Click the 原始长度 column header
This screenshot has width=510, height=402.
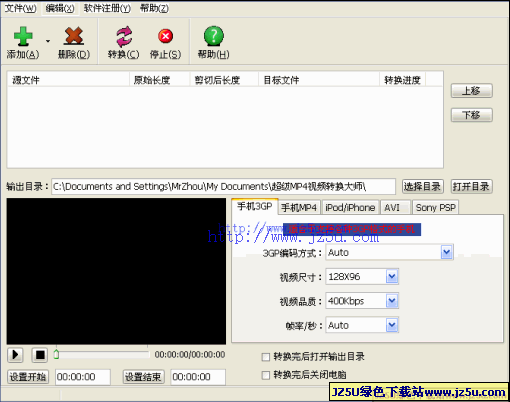pyautogui.click(x=159, y=80)
